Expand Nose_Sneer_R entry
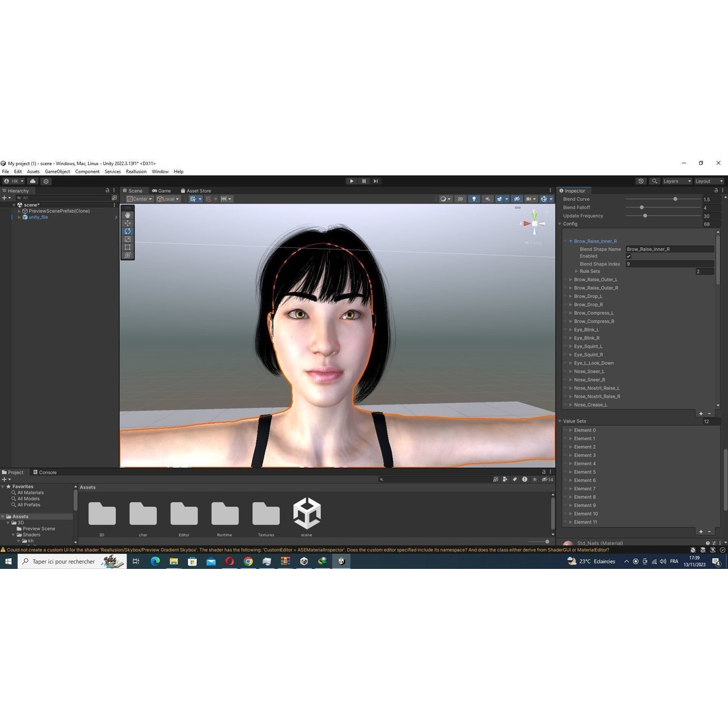This screenshot has width=728, height=728. click(x=571, y=380)
